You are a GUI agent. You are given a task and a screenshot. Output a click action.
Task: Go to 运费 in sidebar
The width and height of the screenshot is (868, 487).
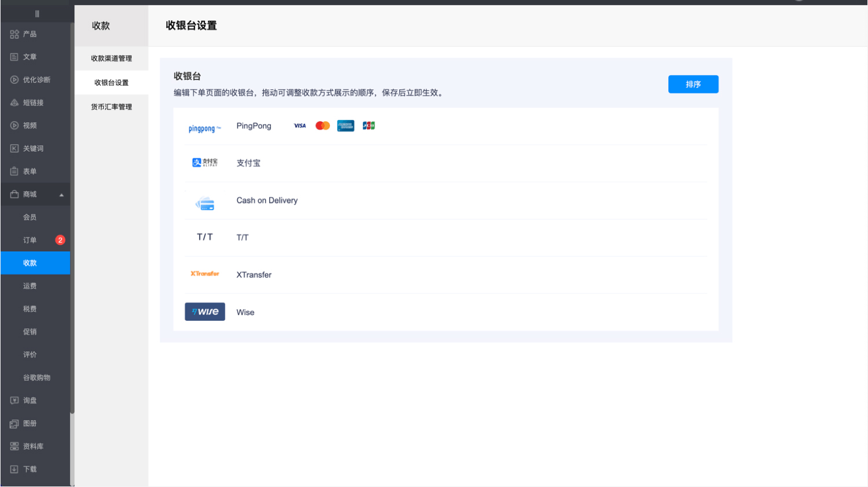(x=30, y=286)
